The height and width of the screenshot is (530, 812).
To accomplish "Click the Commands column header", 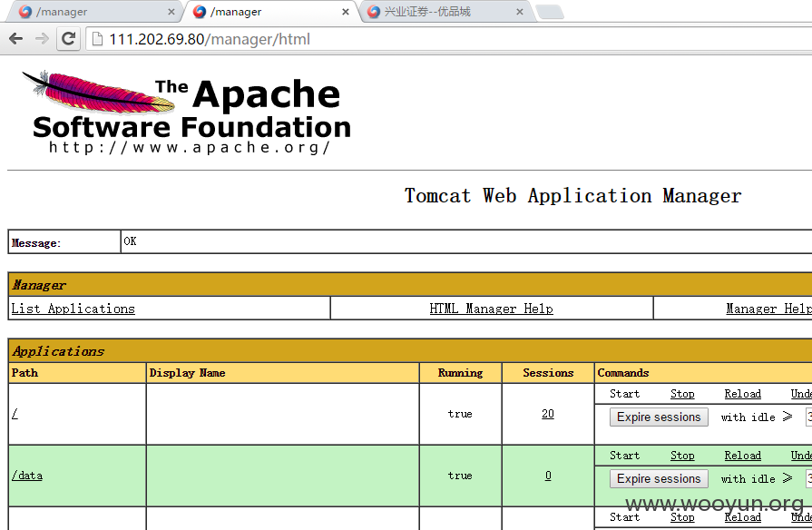I will pos(623,372).
